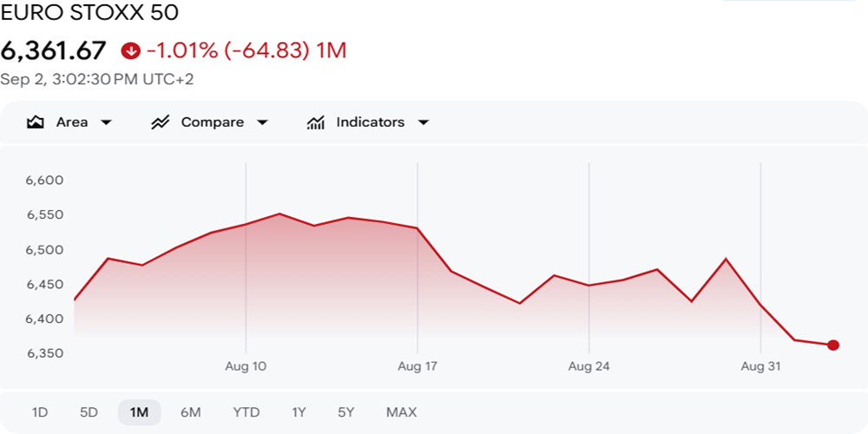
Task: Click the EURO STOXX 50 title
Action: point(89,13)
